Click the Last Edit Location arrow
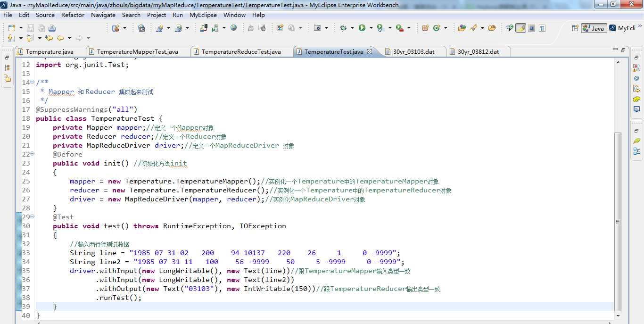 (x=49, y=38)
